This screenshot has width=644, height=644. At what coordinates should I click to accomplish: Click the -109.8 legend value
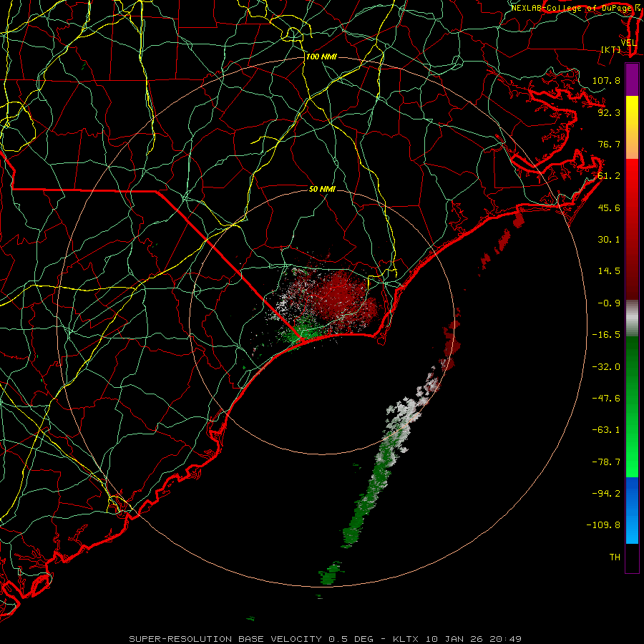pos(603,525)
